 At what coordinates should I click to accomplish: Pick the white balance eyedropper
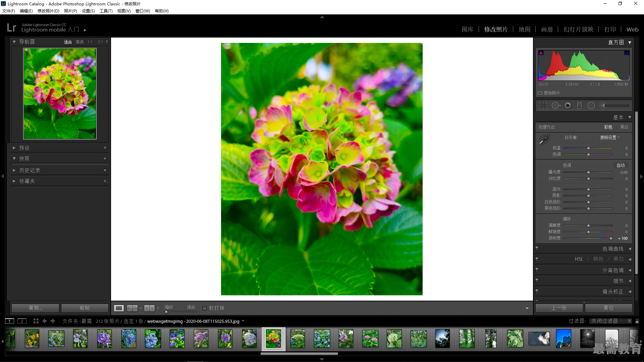[544, 139]
